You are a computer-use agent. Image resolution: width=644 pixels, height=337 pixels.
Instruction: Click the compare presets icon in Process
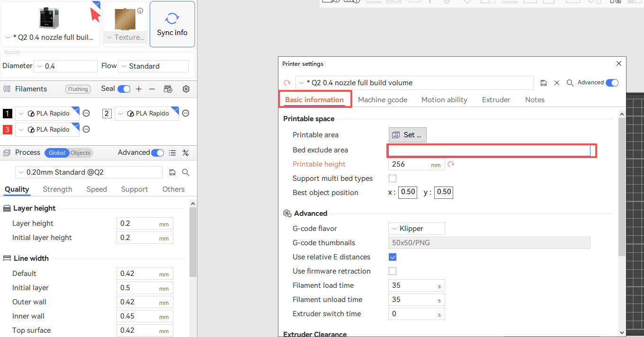(x=186, y=153)
